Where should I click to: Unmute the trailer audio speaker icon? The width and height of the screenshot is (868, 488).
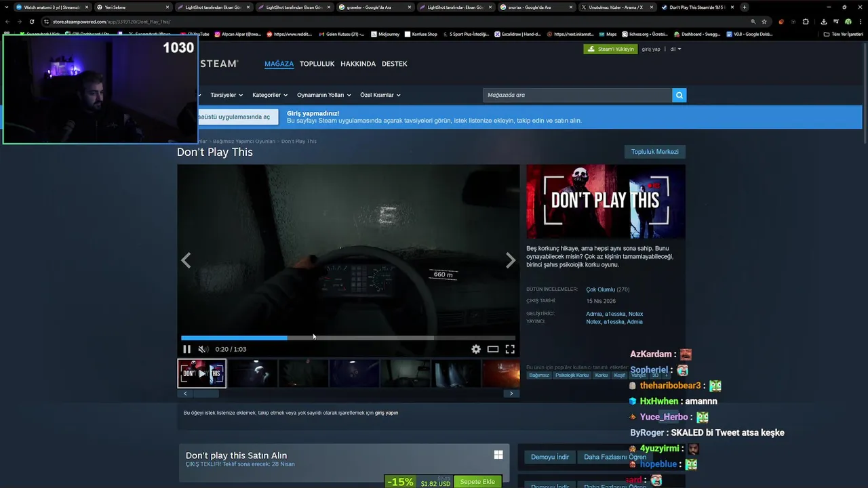(x=202, y=349)
